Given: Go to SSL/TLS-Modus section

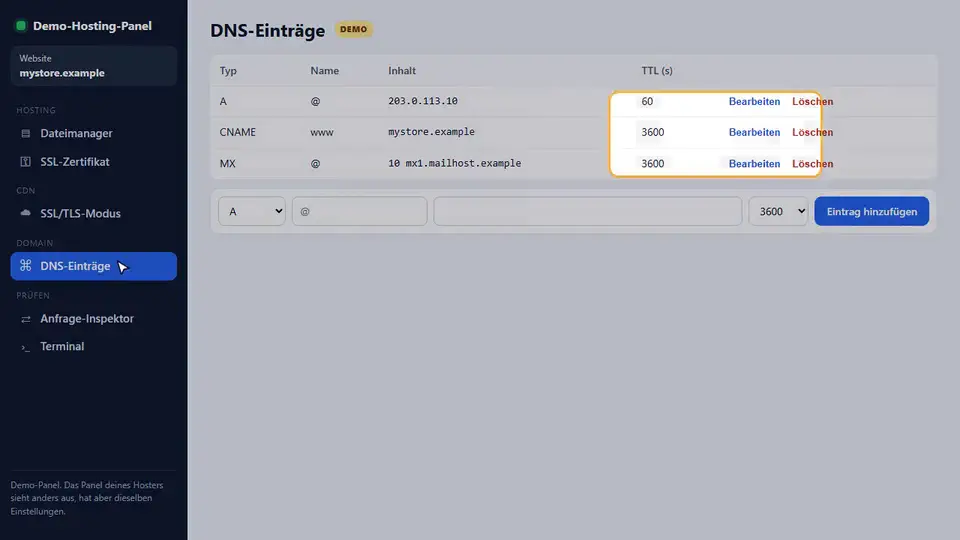Looking at the screenshot, I should [94, 213].
